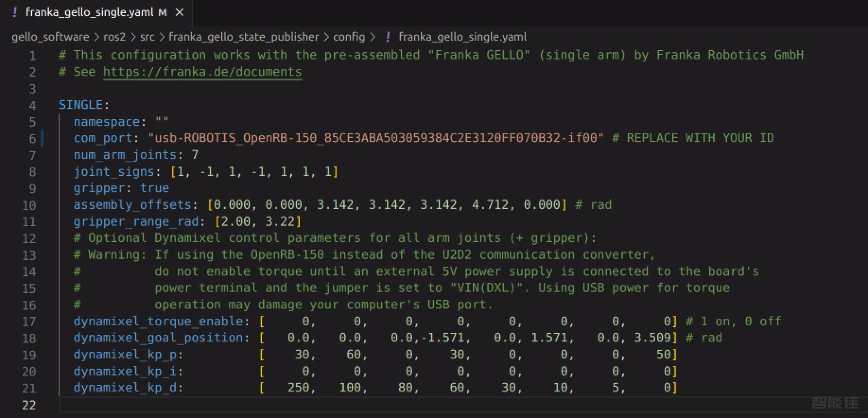Click the SINGLE: top-level key
The image size is (868, 418).
coord(84,105)
